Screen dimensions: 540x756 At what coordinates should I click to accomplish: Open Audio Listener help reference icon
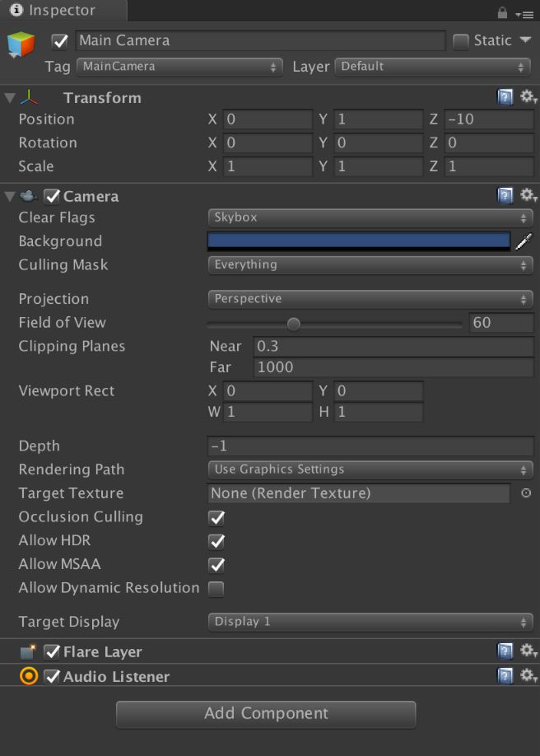(505, 676)
